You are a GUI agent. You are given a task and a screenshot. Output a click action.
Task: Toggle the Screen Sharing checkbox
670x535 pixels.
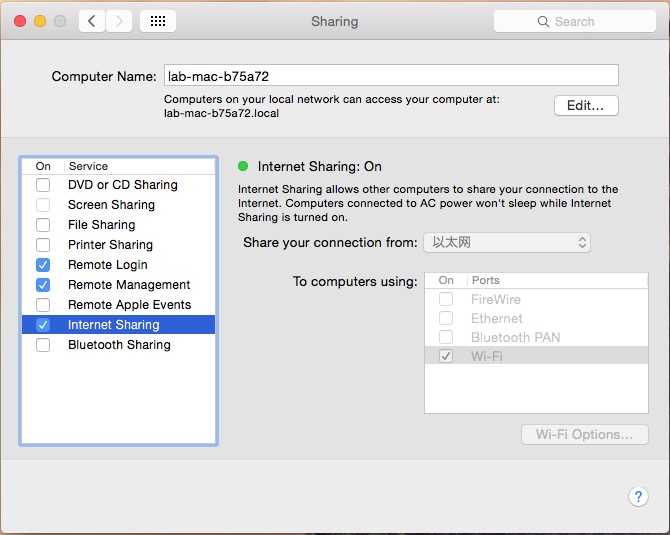43,205
